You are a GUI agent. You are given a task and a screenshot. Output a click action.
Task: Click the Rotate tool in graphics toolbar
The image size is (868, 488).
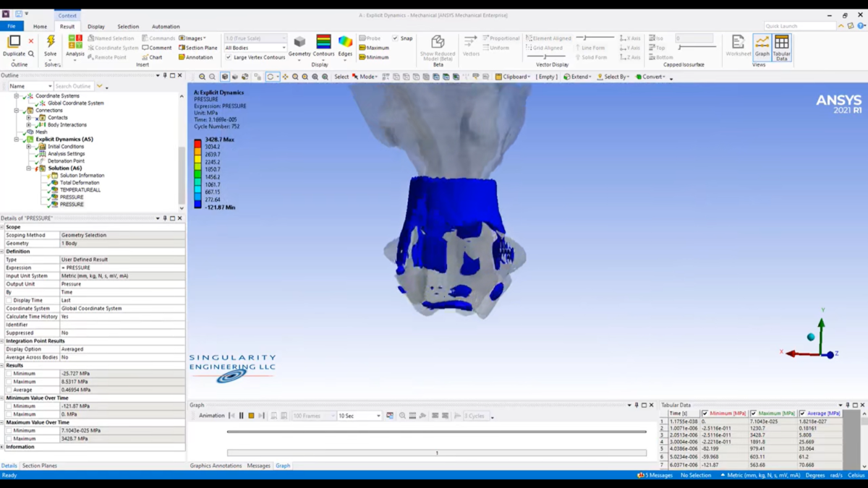[271, 77]
